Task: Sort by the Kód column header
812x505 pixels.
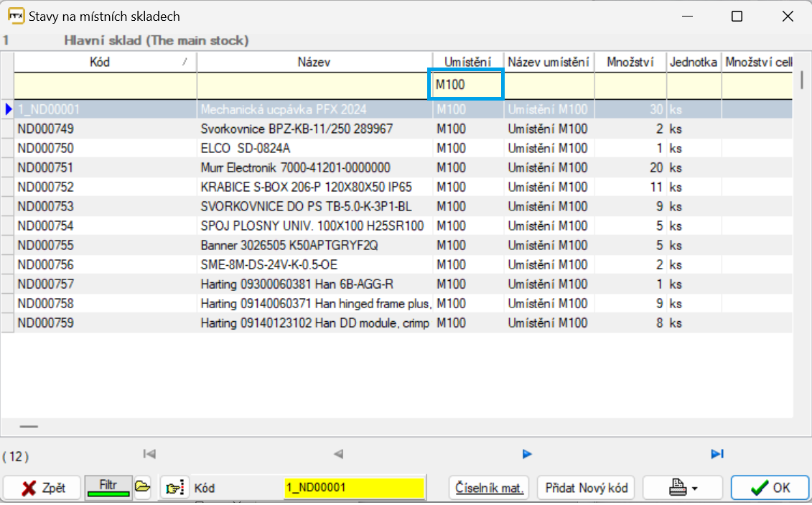Action: [x=105, y=62]
